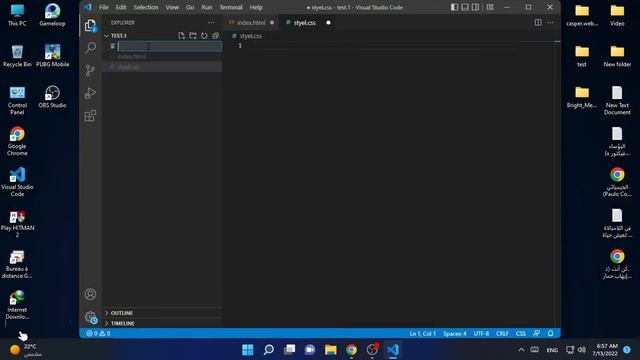Open taskbar Search icon
This screenshot has height=360, width=640.
(269, 350)
